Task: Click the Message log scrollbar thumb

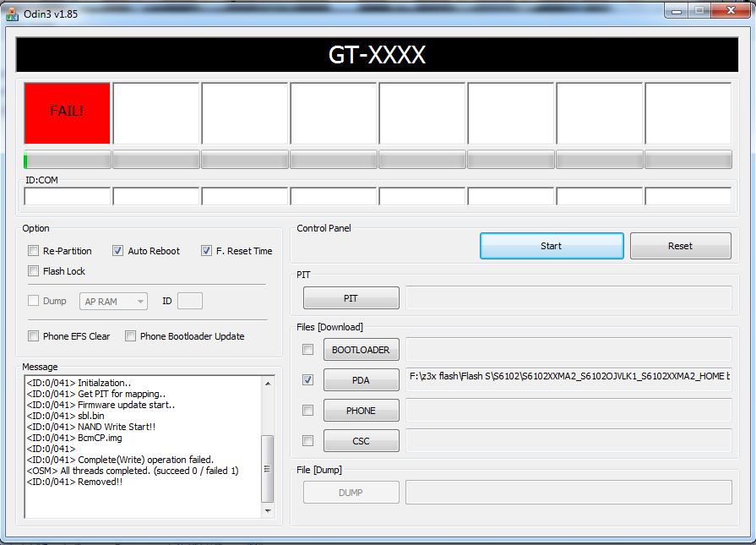Action: 267,469
